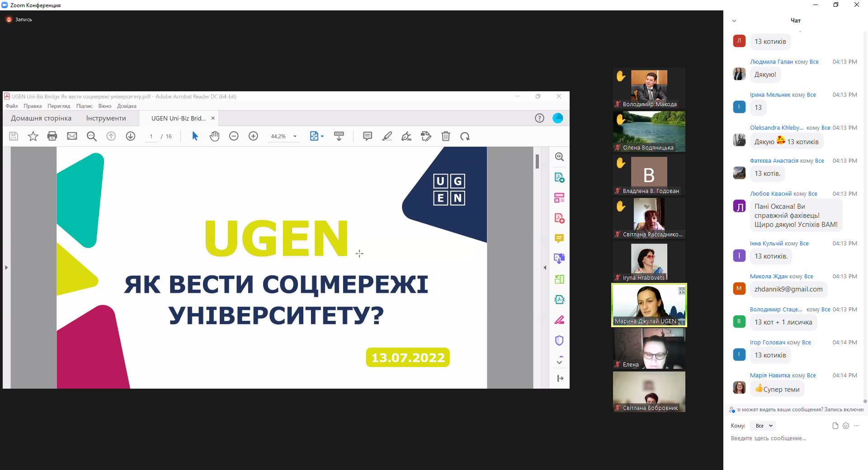The height and width of the screenshot is (470, 868).
Task: Zoom out with the minus circle
Action: coord(234,136)
